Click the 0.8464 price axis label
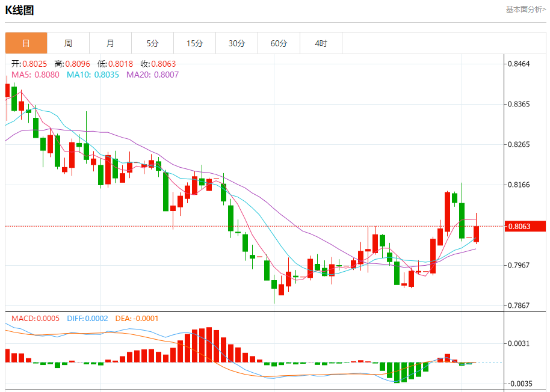 point(519,64)
